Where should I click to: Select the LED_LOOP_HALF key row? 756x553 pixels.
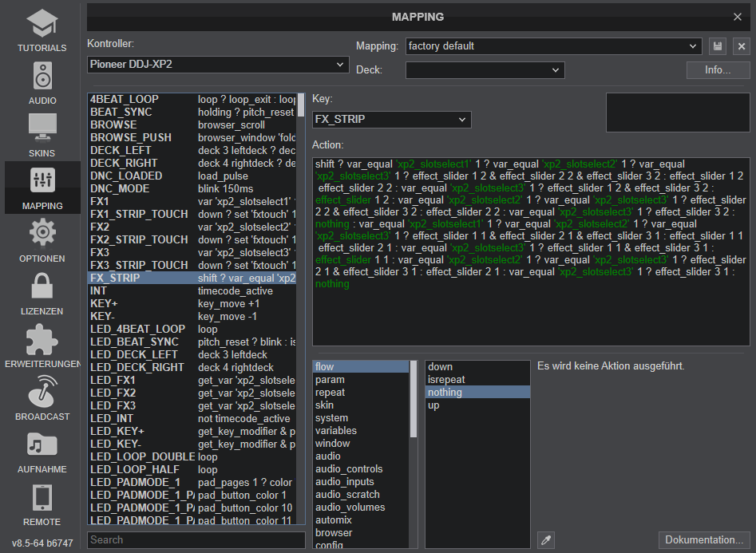pyautogui.click(x=192, y=469)
